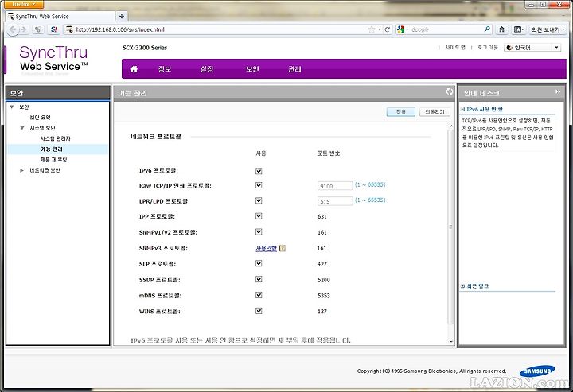The image size is (573, 392).
Task: Click the note icon beside 사용안함
Action: pos(283,248)
